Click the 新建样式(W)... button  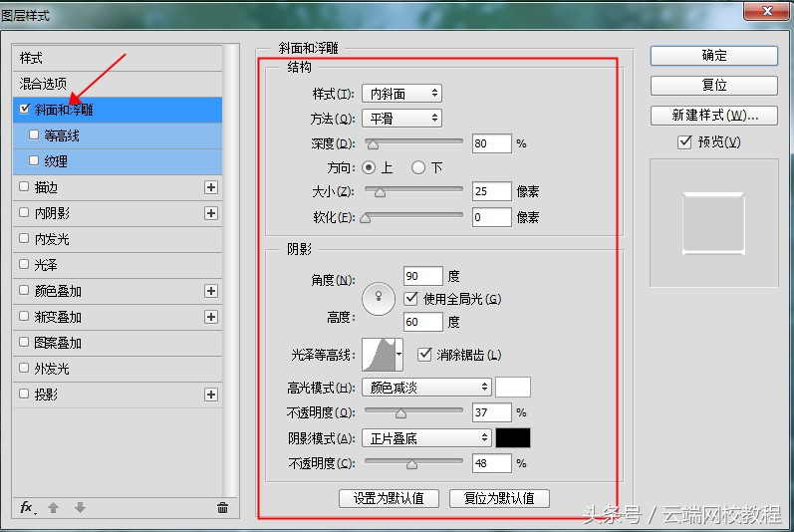[x=714, y=116]
